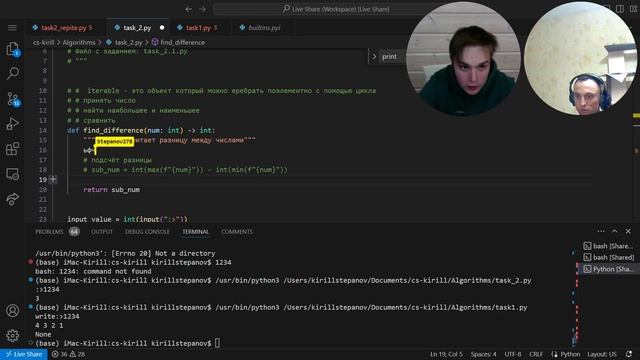Switch to the task_2.py tab
Image resolution: width=640 pixels, height=360 pixels.
(138, 28)
